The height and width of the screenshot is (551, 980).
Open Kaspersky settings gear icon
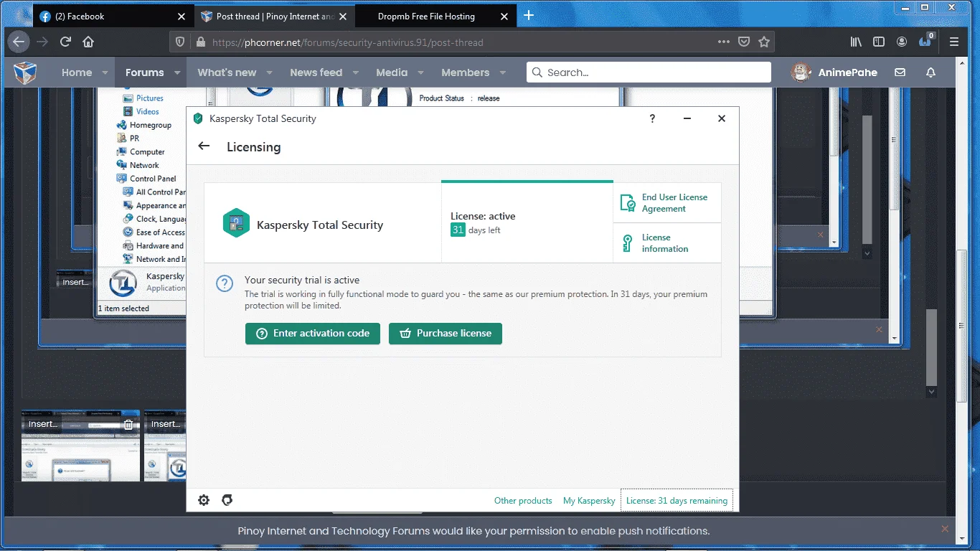[204, 500]
